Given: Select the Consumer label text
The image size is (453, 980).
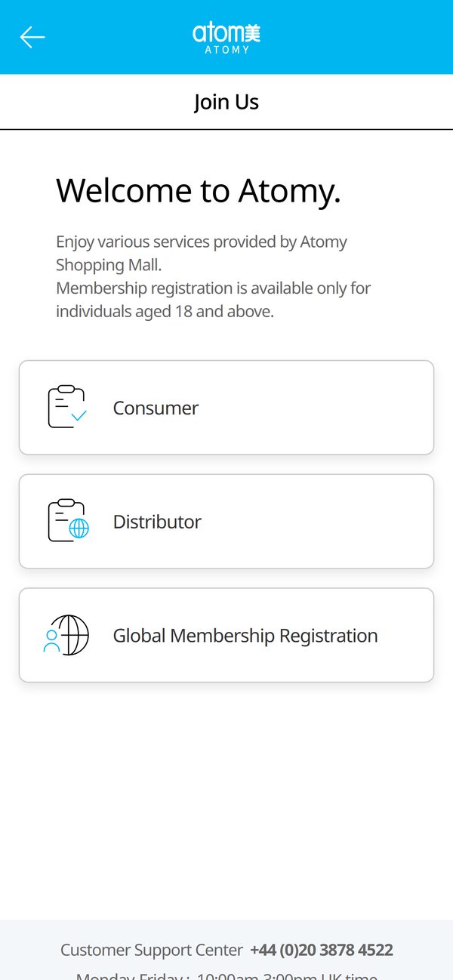Looking at the screenshot, I should 156,408.
